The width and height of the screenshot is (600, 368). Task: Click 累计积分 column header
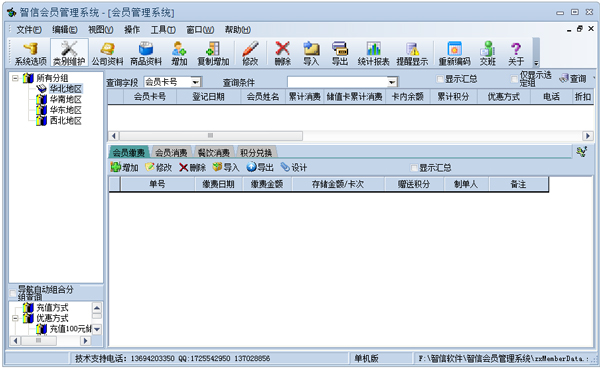click(453, 96)
